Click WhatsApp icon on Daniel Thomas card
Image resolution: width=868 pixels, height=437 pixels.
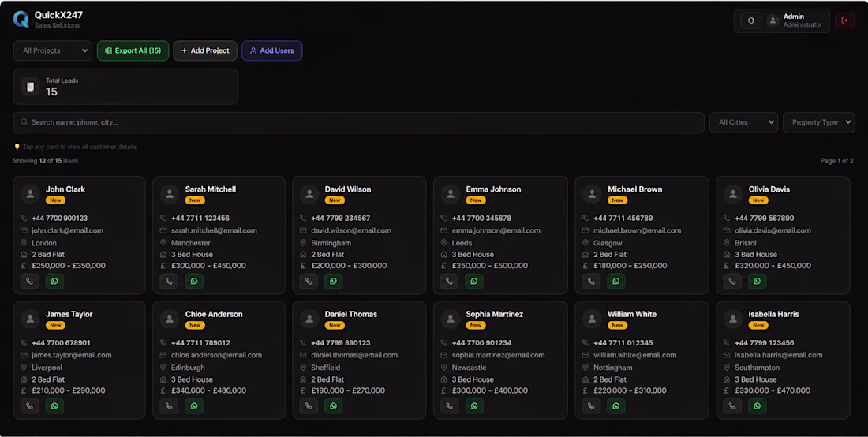[333, 406]
